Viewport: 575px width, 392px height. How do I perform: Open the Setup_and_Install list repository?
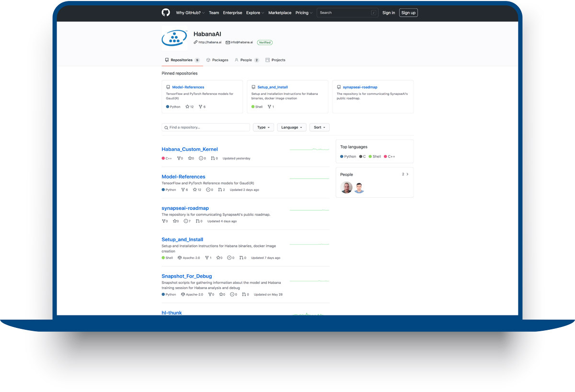pos(183,239)
